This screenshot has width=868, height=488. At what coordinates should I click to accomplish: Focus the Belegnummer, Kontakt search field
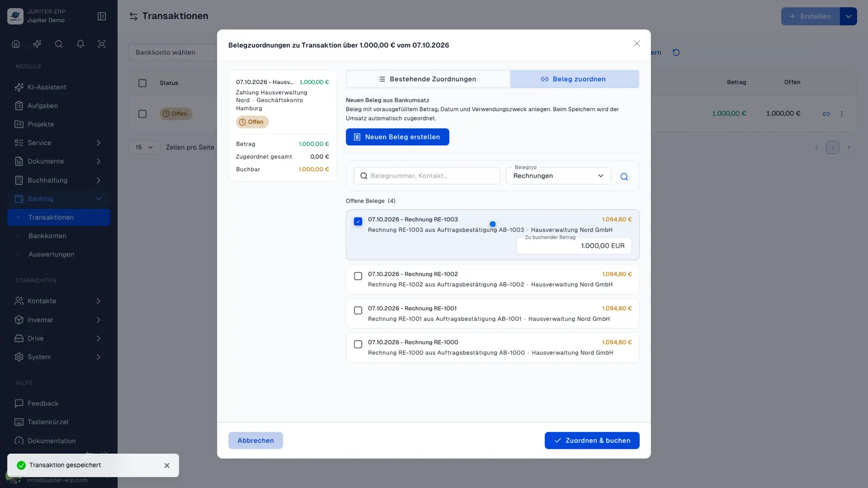pyautogui.click(x=427, y=176)
